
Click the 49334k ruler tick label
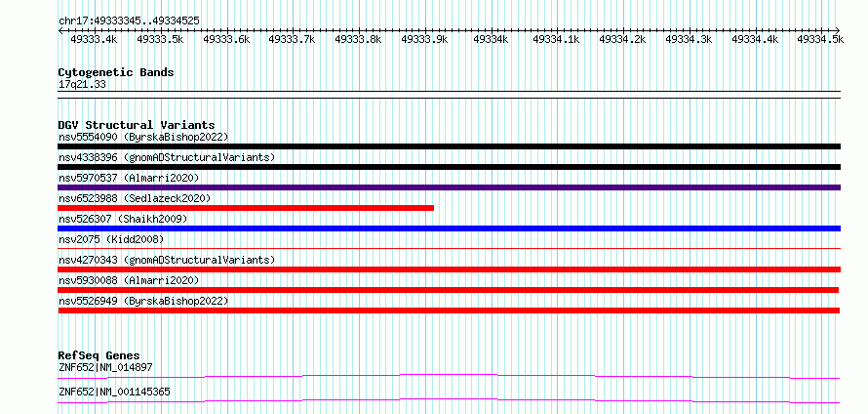[x=491, y=39]
